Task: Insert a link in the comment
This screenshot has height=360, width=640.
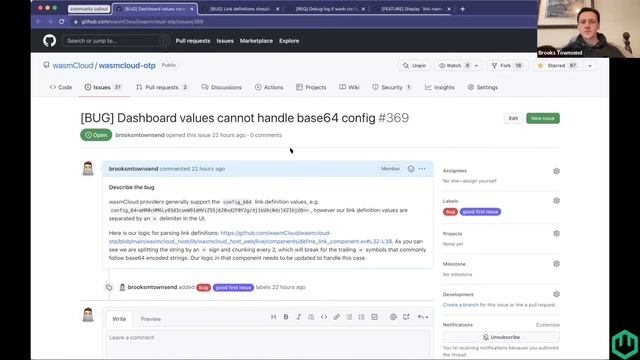Action: [x=336, y=317]
